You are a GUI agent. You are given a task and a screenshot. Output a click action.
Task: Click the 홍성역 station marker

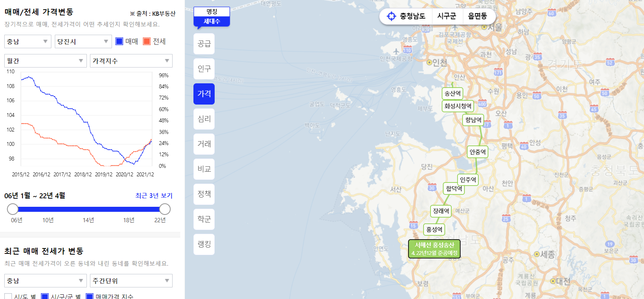coord(434,230)
